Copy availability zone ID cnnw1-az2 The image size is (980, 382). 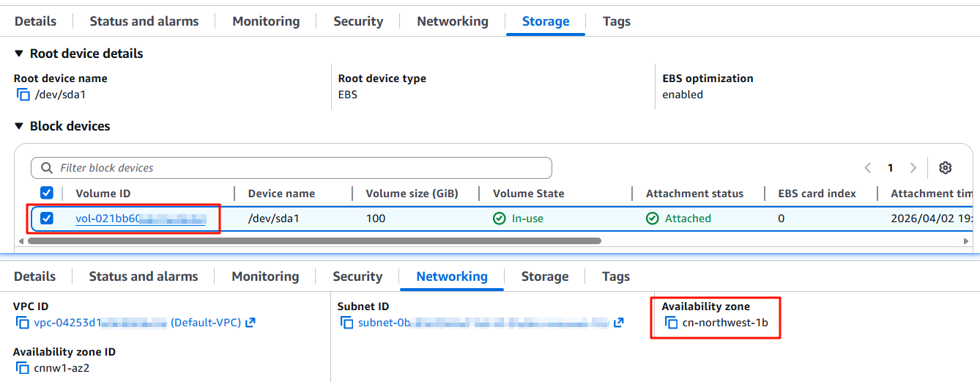(22, 368)
